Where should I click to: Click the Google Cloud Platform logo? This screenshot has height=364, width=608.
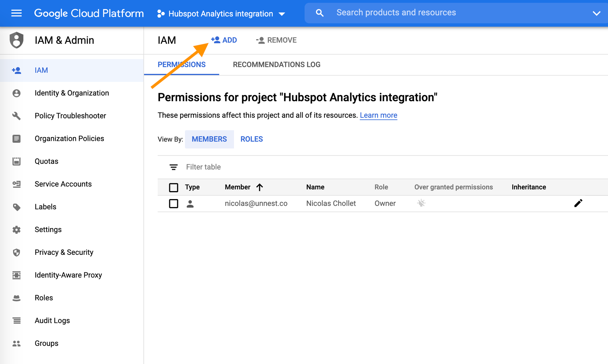89,13
